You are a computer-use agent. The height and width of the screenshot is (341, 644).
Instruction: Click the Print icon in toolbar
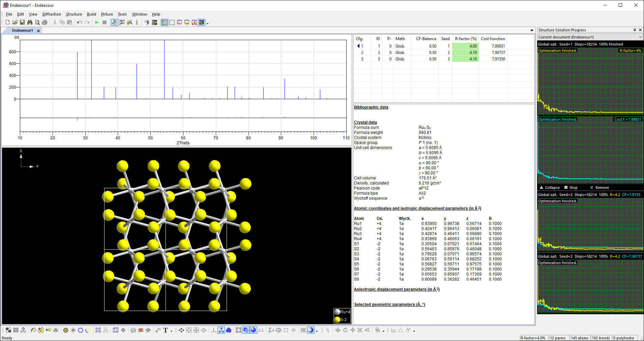click(45, 23)
